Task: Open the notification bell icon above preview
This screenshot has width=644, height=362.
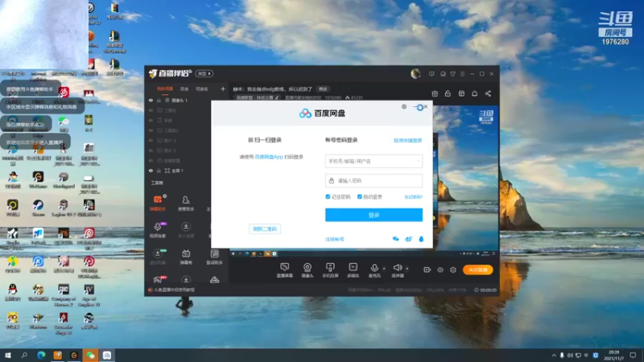Action: (474, 93)
